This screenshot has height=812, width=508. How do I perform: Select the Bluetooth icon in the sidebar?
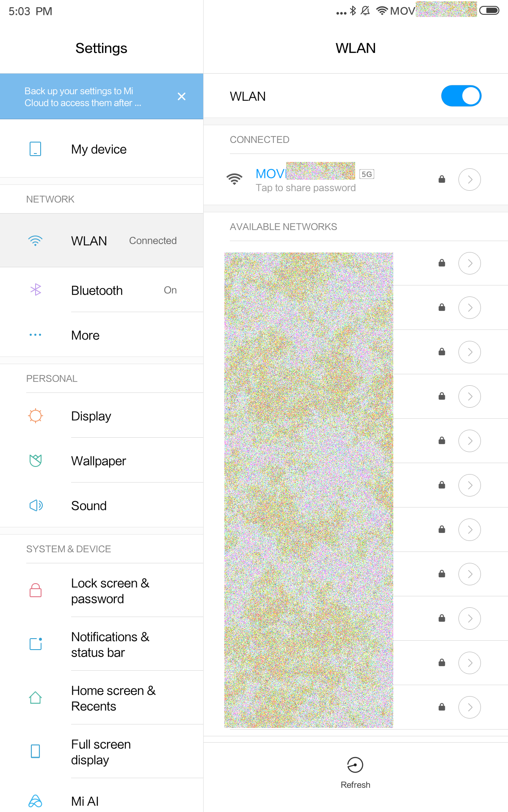[36, 290]
